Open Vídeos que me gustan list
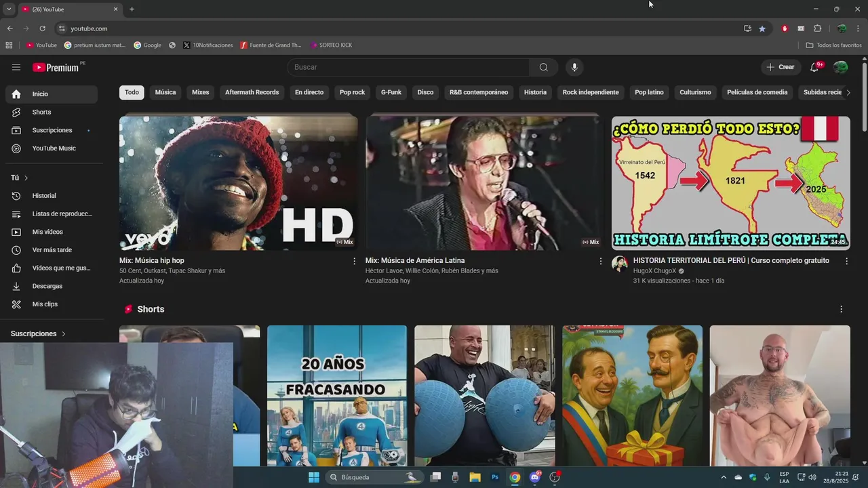The height and width of the screenshot is (488, 868). click(x=52, y=268)
